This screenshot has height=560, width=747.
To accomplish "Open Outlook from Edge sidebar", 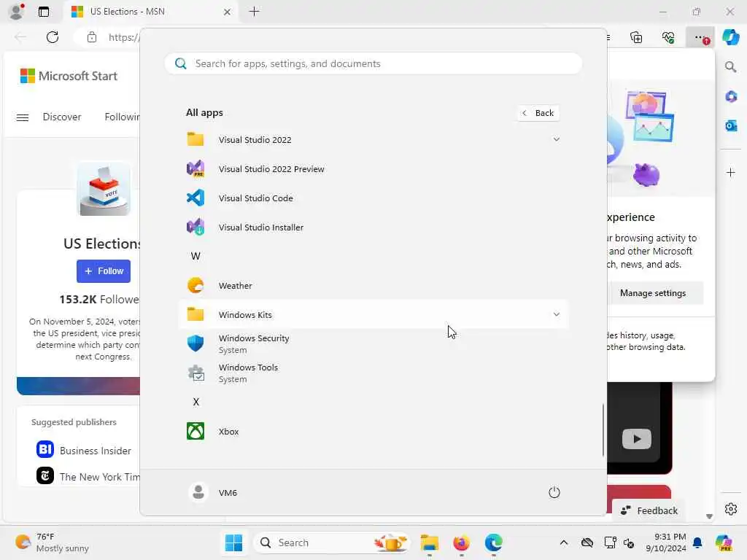I will tap(731, 125).
